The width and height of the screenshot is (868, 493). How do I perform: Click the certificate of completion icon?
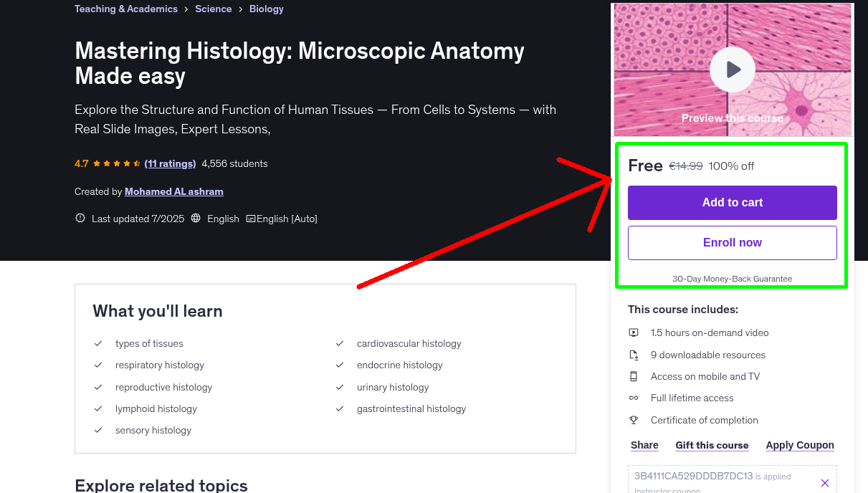[634, 420]
